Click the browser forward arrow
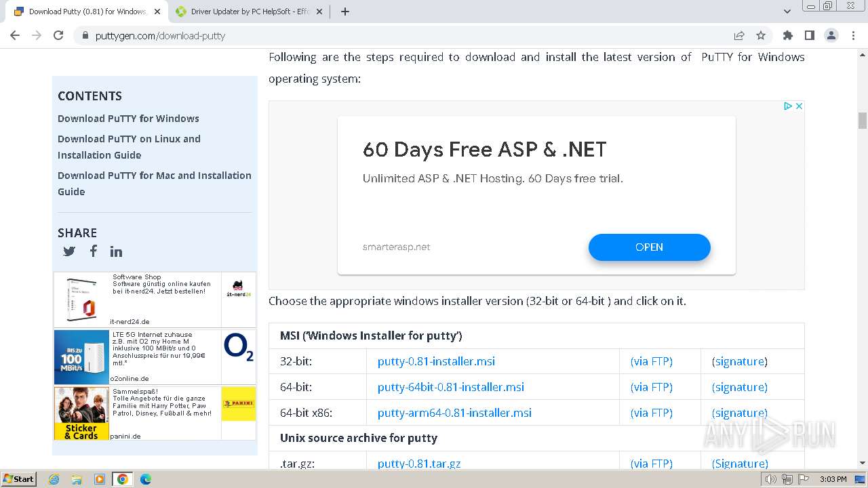The image size is (868, 488). tap(37, 35)
